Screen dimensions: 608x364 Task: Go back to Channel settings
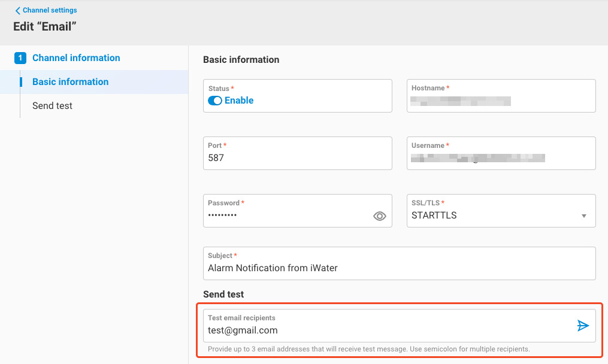50,10
